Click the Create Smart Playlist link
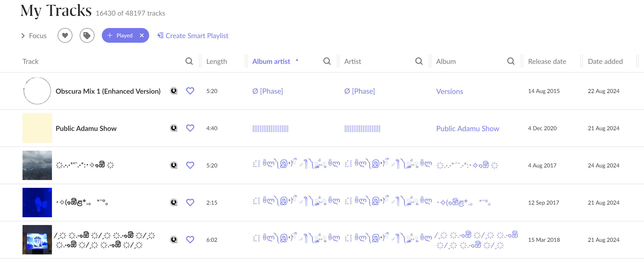Screen dimensions: 644x259 click(x=197, y=36)
